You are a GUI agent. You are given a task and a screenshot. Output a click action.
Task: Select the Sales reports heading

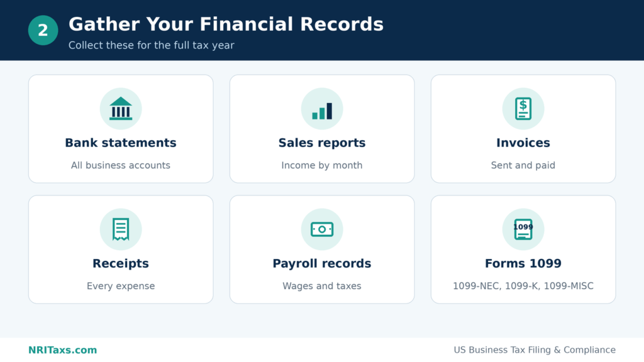click(x=322, y=143)
